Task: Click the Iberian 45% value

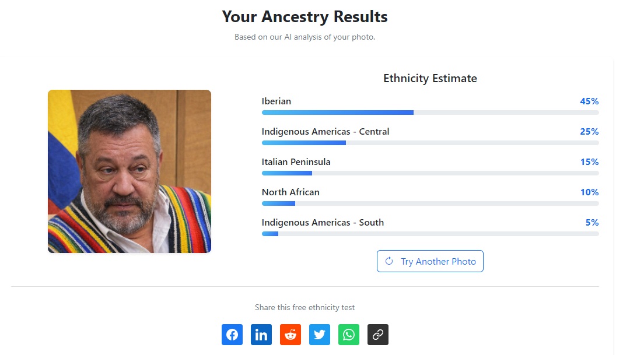Action: [589, 101]
